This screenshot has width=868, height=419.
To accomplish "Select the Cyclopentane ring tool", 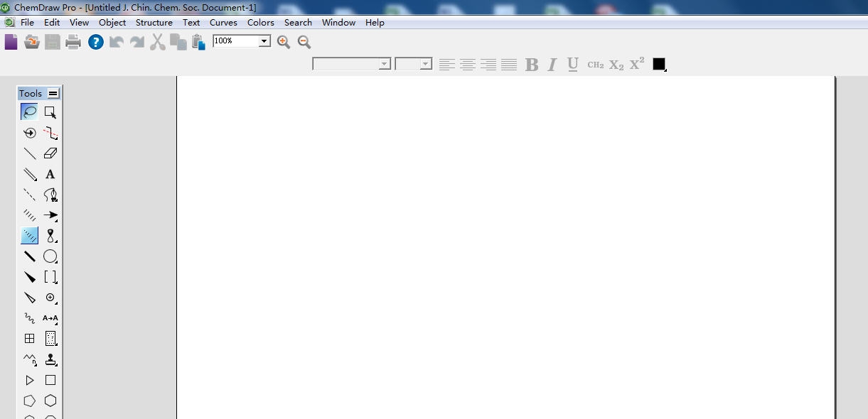I will (x=30, y=401).
